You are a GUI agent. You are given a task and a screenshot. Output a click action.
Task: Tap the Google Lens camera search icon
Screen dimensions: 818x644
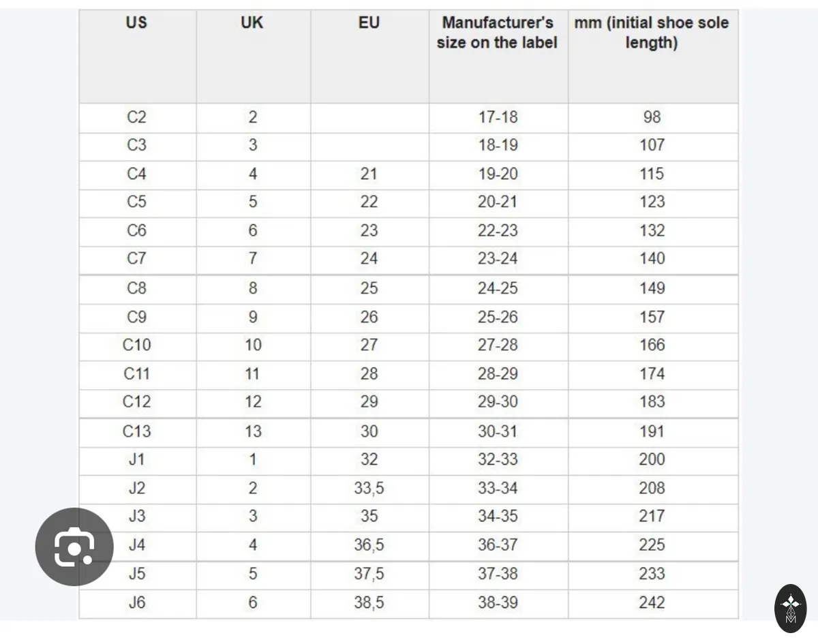74,547
